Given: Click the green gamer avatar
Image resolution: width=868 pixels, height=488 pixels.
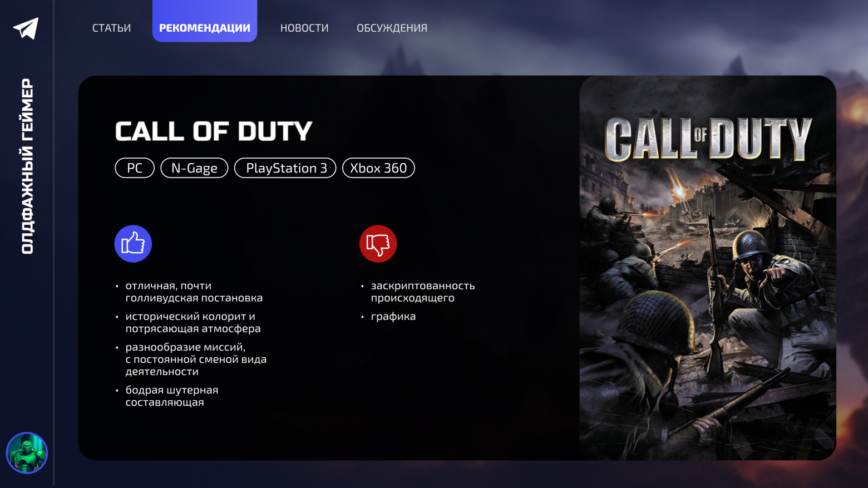Looking at the screenshot, I should (x=27, y=453).
